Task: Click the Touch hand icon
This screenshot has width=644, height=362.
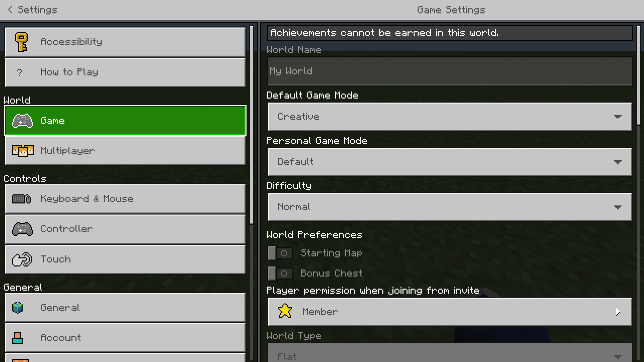Action: click(22, 259)
